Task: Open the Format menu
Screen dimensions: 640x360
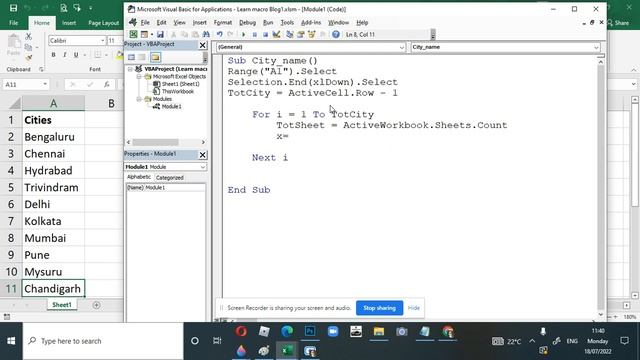Action: tap(222, 22)
